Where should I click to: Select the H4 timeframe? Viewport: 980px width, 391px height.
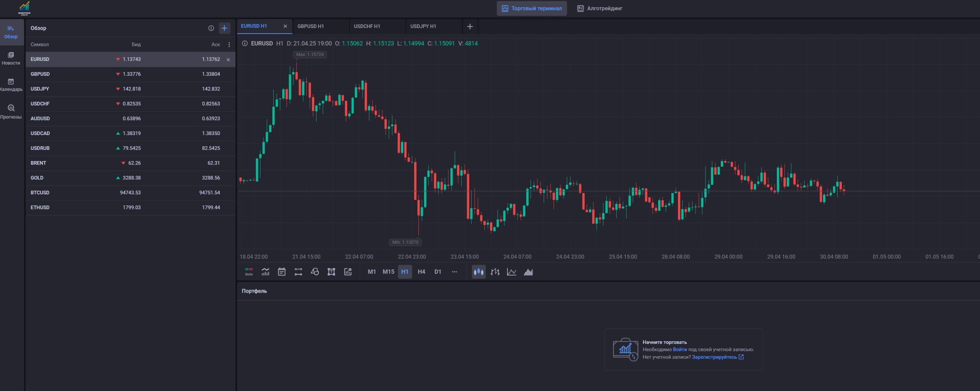pos(421,272)
